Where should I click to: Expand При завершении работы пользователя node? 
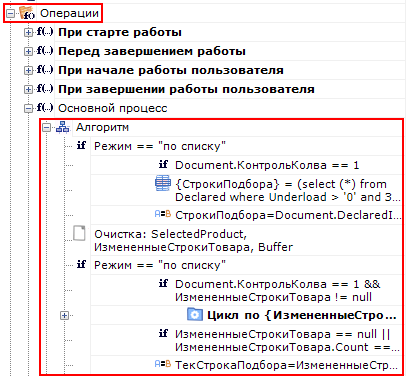click(28, 90)
